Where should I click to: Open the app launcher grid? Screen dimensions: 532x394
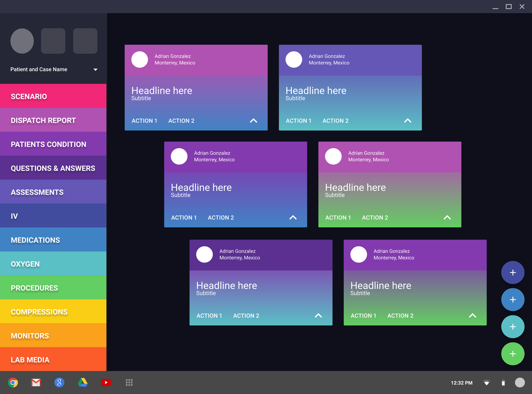tap(129, 382)
